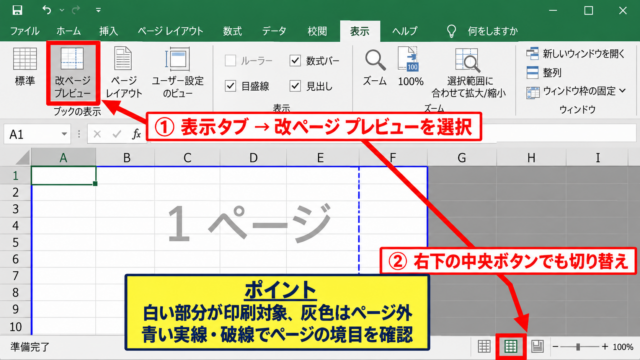Screen dimensions: 640x360
Task: Click 新しいウィンドウを開く
Action: click(x=576, y=53)
